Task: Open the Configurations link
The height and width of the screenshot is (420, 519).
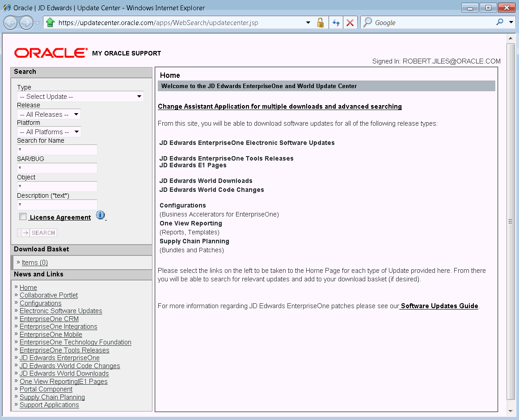Action: (40, 303)
